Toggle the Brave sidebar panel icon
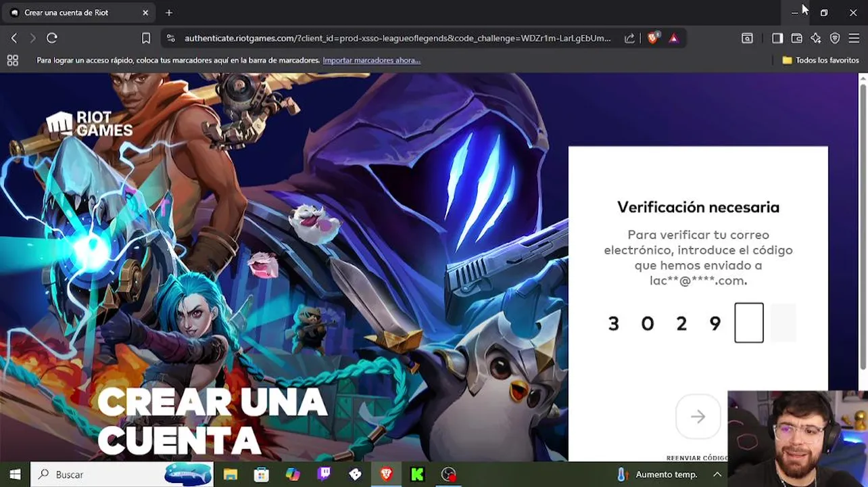The image size is (868, 487). click(x=777, y=39)
